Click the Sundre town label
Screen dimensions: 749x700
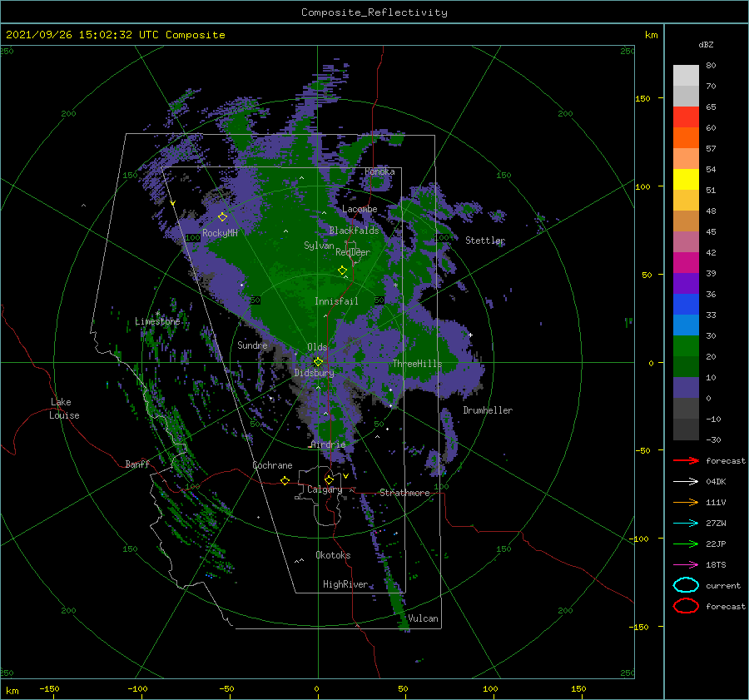coord(252,345)
